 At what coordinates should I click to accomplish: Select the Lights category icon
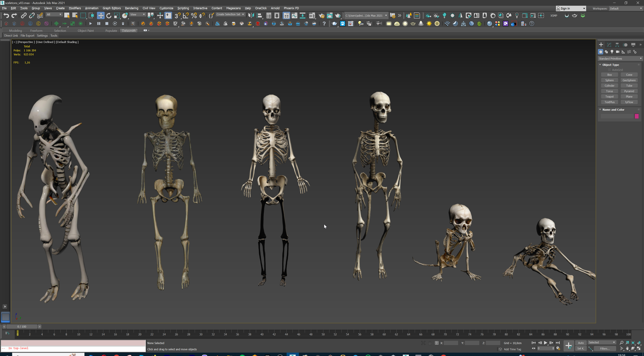612,52
